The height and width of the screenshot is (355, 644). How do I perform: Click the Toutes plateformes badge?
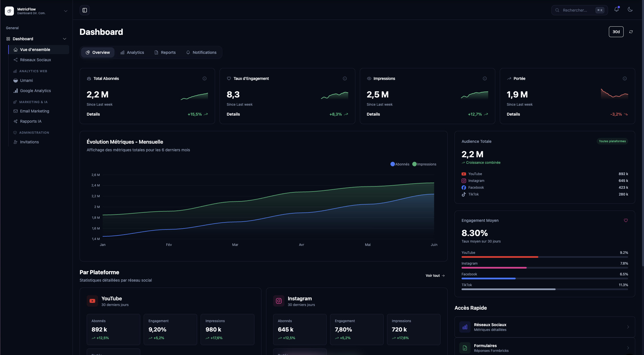[x=612, y=141]
